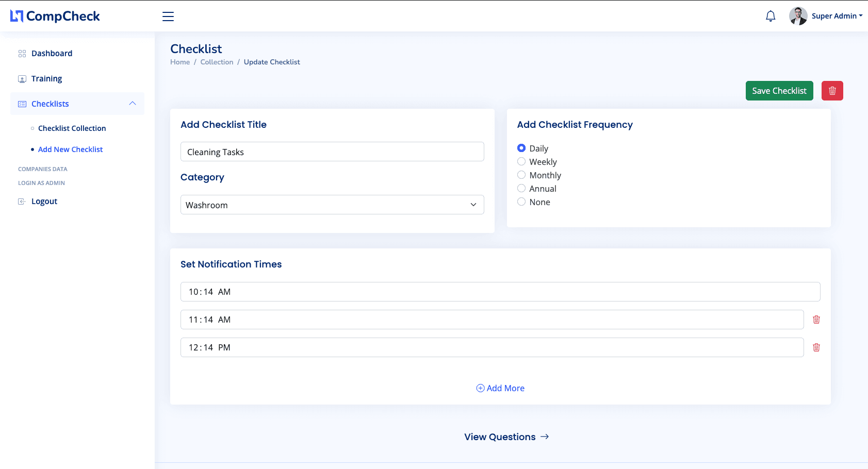The image size is (868, 469).
Task: Click the Training icon in sidebar
Action: (x=22, y=79)
